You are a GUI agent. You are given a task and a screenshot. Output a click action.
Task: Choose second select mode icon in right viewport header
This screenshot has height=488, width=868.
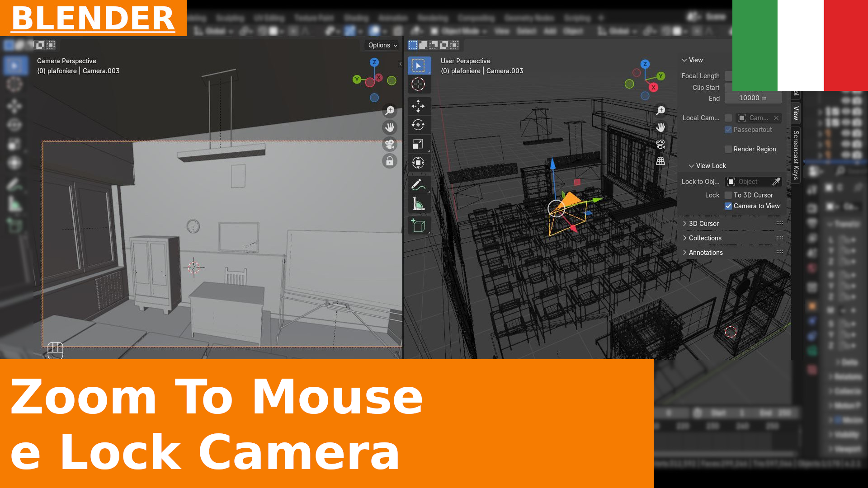tap(423, 45)
